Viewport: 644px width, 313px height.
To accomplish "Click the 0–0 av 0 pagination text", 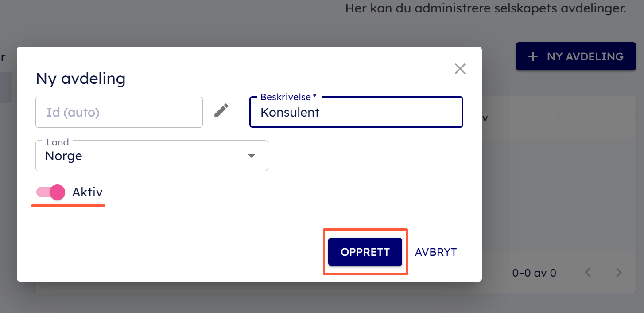I will click(534, 273).
